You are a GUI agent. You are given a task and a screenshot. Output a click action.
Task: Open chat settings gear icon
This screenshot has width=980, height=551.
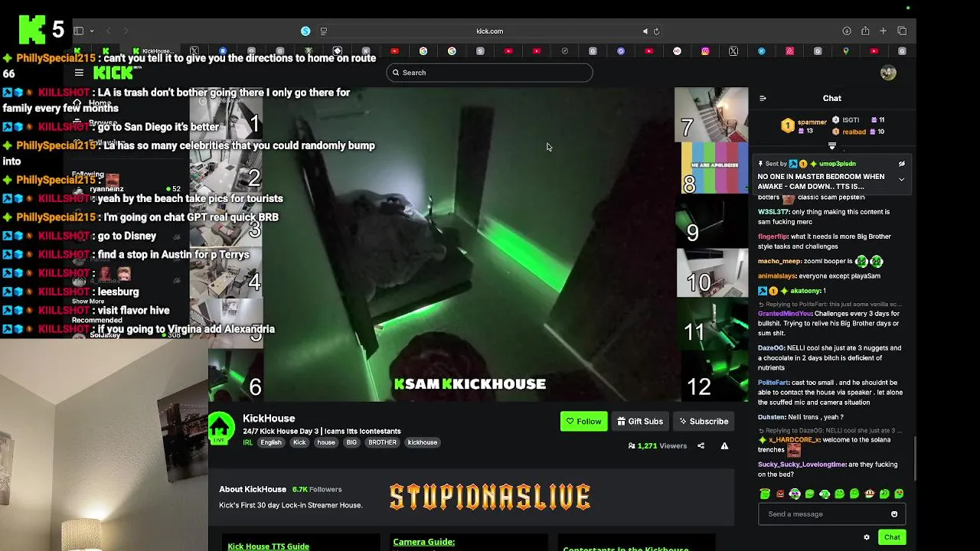coord(867,537)
